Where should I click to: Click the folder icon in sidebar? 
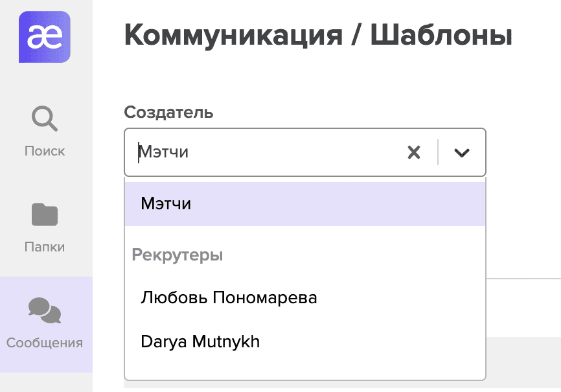coord(45,214)
